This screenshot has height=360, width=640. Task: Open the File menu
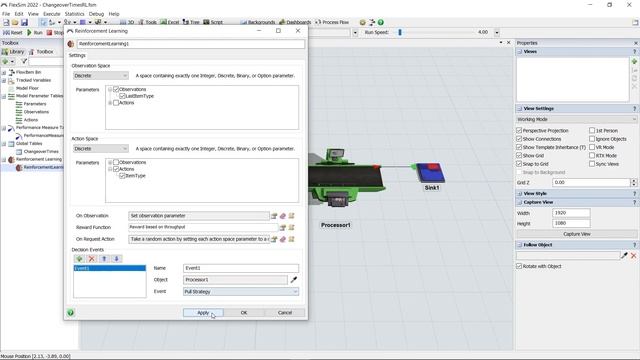point(6,14)
